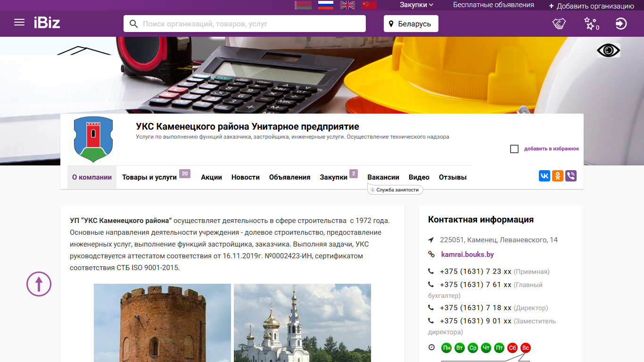644x362 pixels.
Task: Click the company name heading
Action: tap(248, 126)
